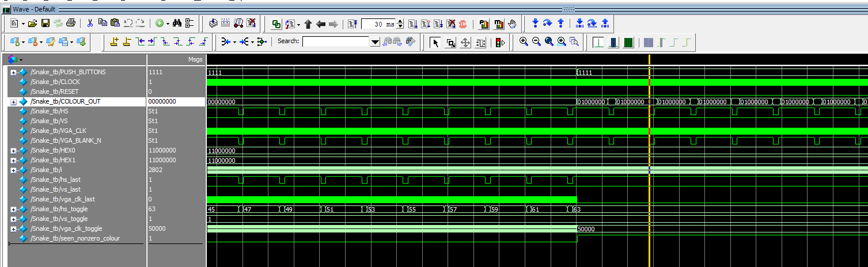This screenshot has width=868, height=267.
Task: Click the Run All icon
Action: 438,24
